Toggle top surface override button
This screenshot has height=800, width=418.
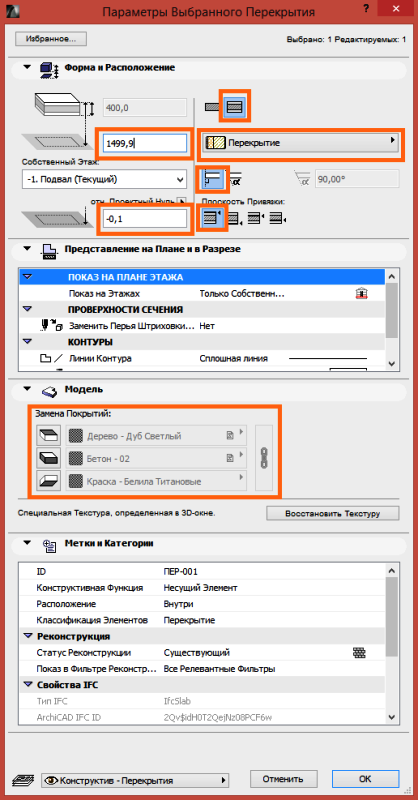pyautogui.click(x=48, y=436)
